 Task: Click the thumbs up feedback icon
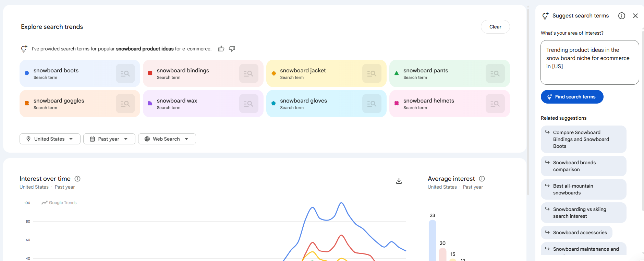tap(221, 49)
